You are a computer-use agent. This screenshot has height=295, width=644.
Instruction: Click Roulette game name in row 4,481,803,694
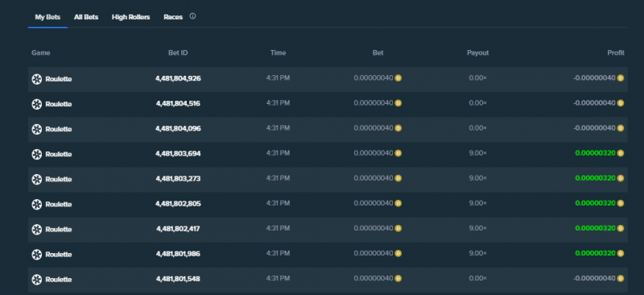[58, 154]
